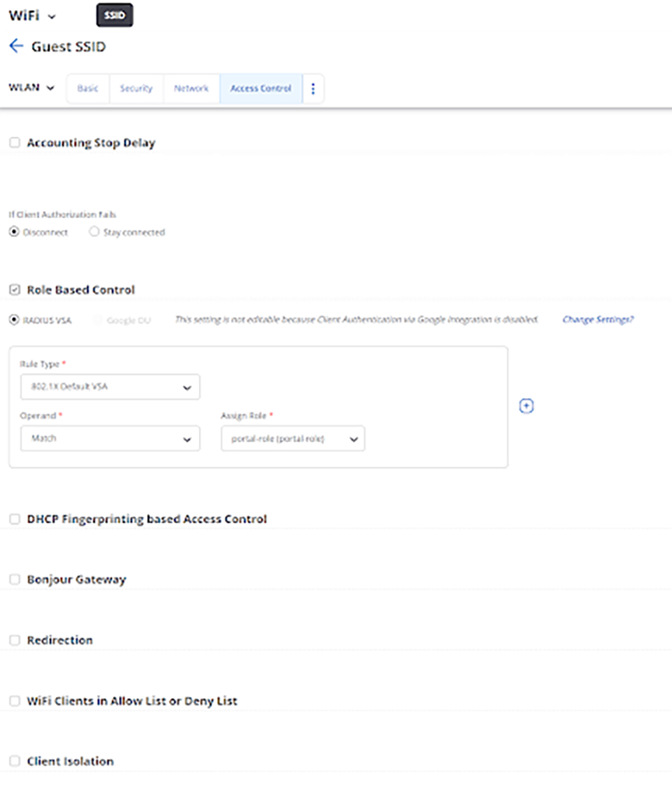This screenshot has width=672, height=797.
Task: Go back using the Guest SSID back button
Action: coord(15,46)
